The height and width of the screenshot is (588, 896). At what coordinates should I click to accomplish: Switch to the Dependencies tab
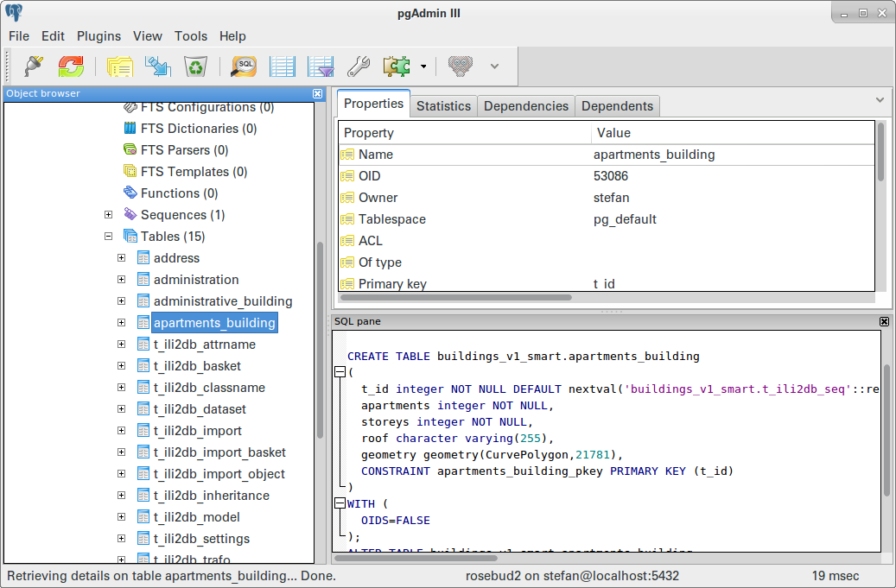(x=526, y=106)
